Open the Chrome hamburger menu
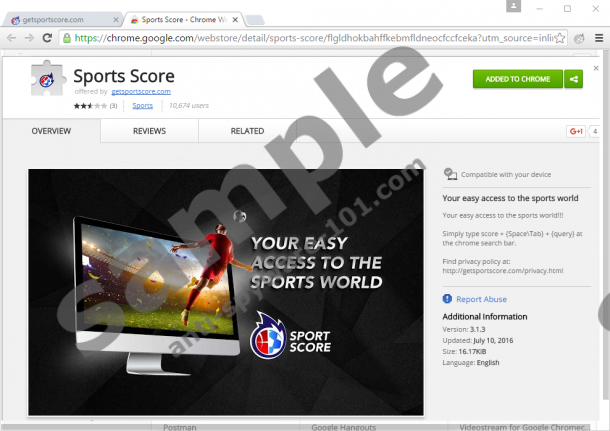This screenshot has height=431, width=610. point(598,39)
